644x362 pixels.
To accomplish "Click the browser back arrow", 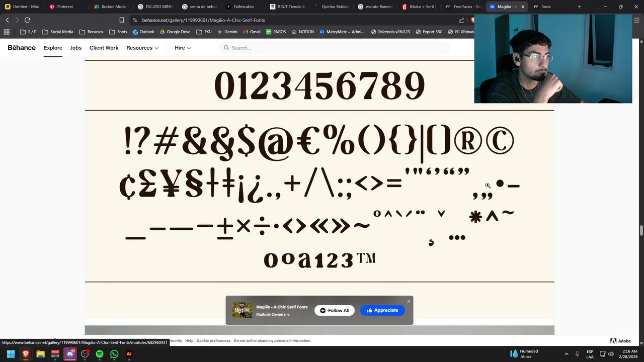I will pyautogui.click(x=7, y=20).
